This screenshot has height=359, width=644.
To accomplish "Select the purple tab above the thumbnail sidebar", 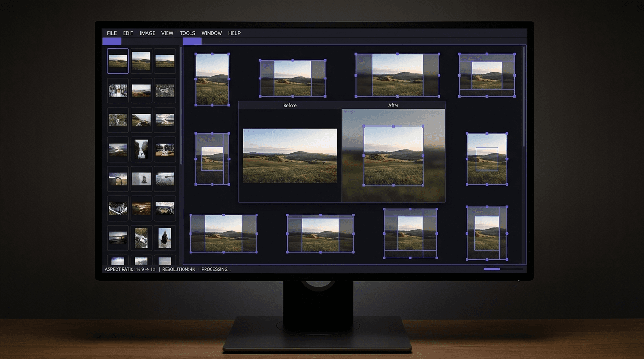I will click(x=112, y=41).
